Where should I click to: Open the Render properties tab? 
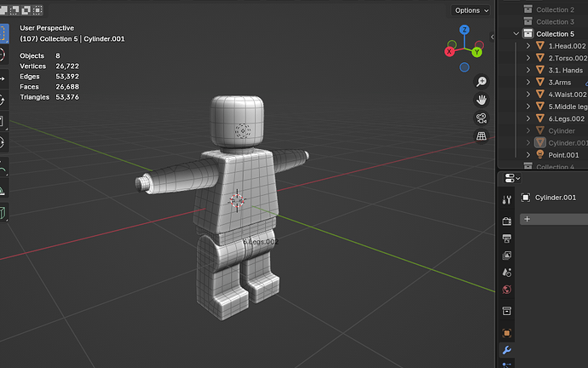[507, 221]
